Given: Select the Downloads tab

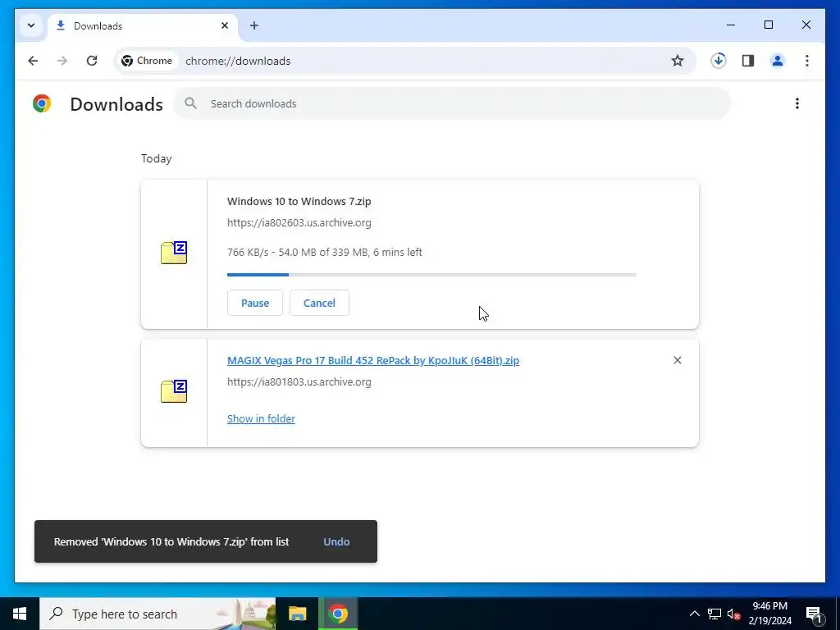Looking at the screenshot, I should (x=143, y=25).
